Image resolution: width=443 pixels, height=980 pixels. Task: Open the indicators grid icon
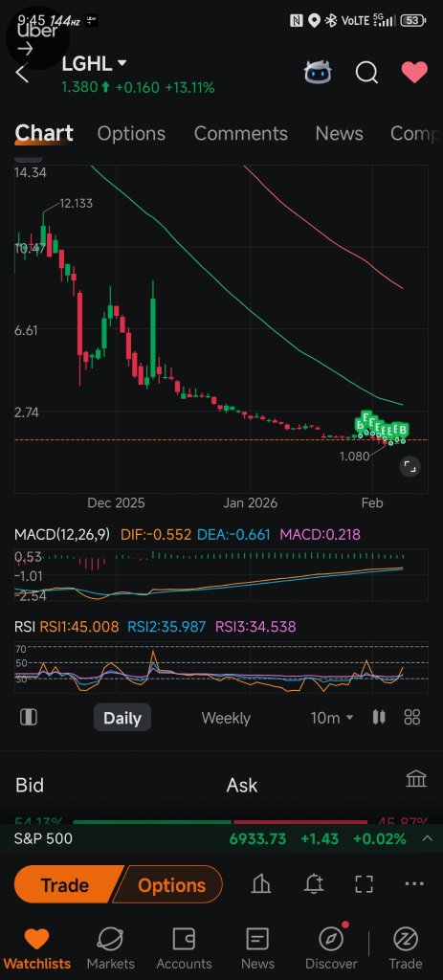click(x=412, y=717)
